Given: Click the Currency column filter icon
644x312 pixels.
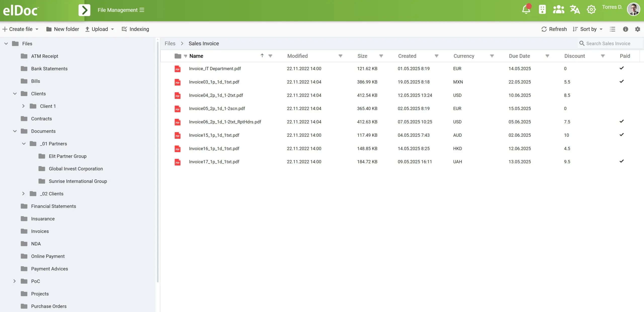Looking at the screenshot, I should click(x=492, y=56).
